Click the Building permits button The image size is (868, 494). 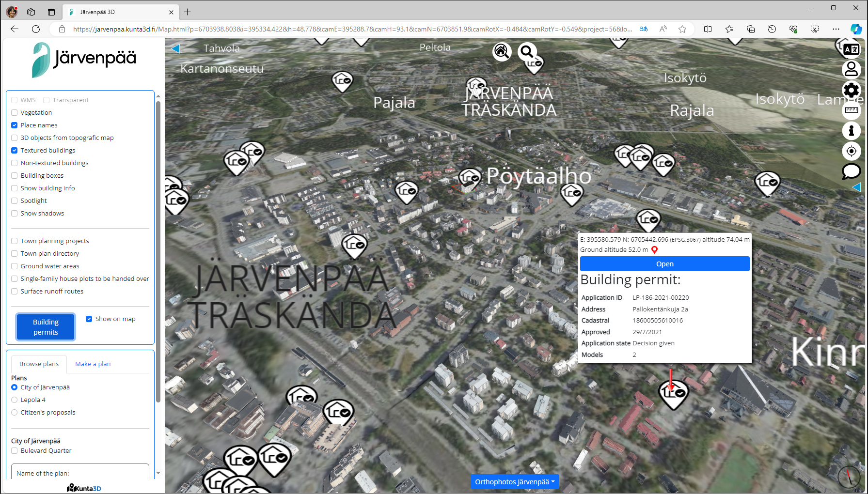point(46,327)
